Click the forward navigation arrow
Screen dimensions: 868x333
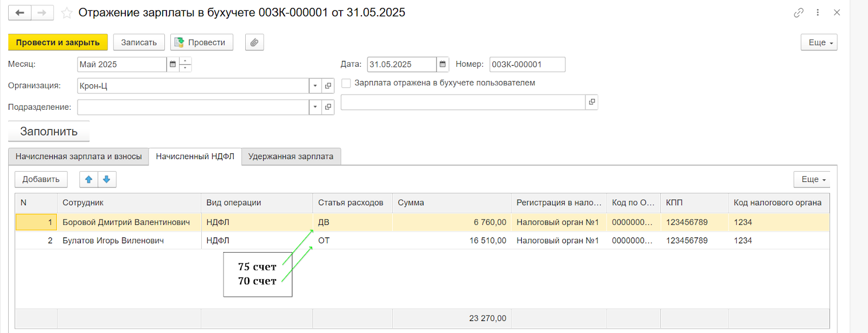point(42,12)
